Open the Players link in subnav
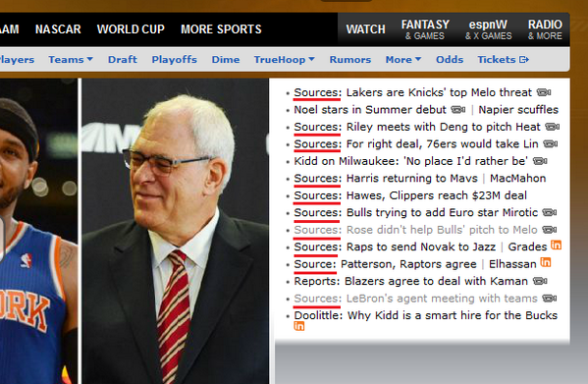Screen dimensions: 588x384 (x=17, y=59)
